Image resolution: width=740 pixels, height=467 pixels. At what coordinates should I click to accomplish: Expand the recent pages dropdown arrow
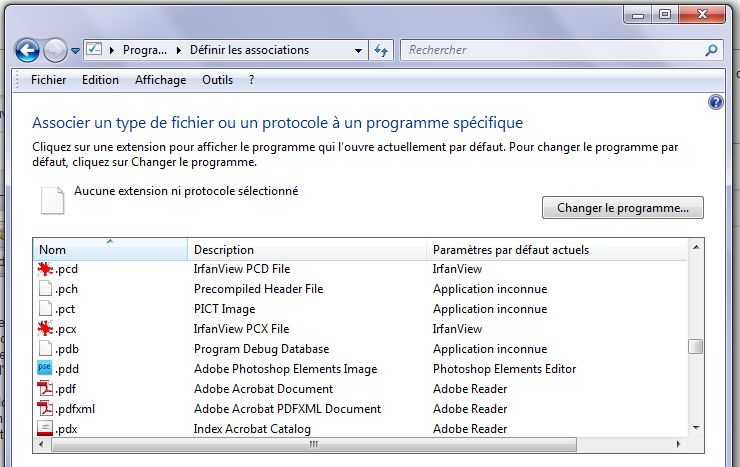tap(76, 50)
